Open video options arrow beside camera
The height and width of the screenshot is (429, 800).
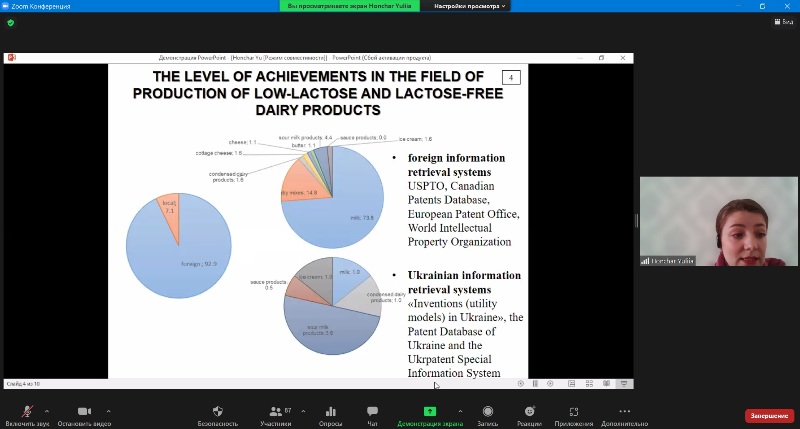pos(108,411)
